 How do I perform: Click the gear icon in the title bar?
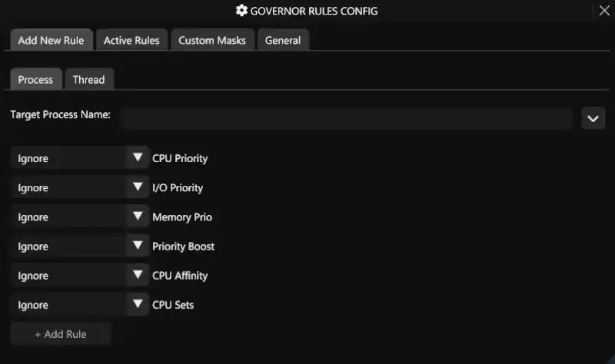[x=241, y=11]
